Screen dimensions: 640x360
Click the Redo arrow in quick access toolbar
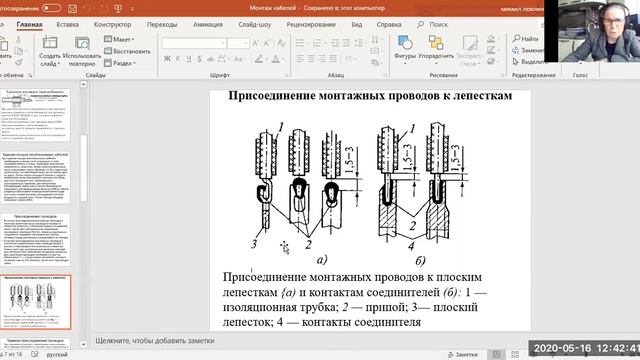(104, 8)
